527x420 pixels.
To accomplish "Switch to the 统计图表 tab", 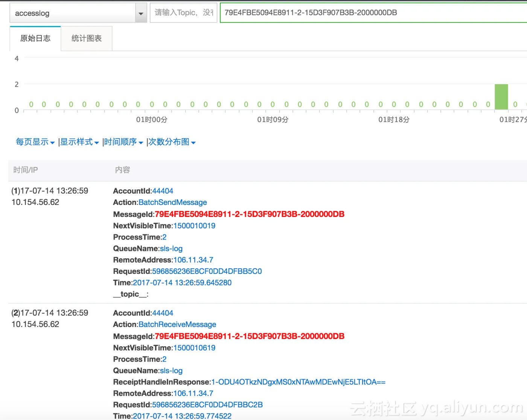I will coord(87,38).
